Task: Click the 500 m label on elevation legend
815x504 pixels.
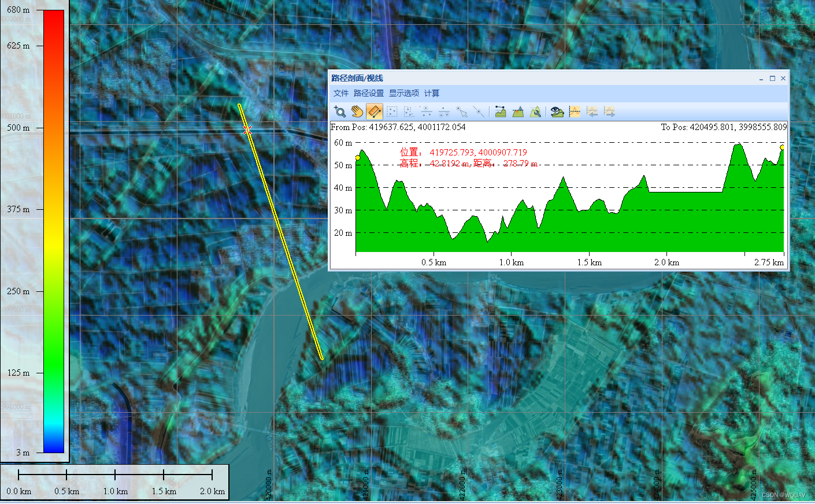Action: coord(18,128)
